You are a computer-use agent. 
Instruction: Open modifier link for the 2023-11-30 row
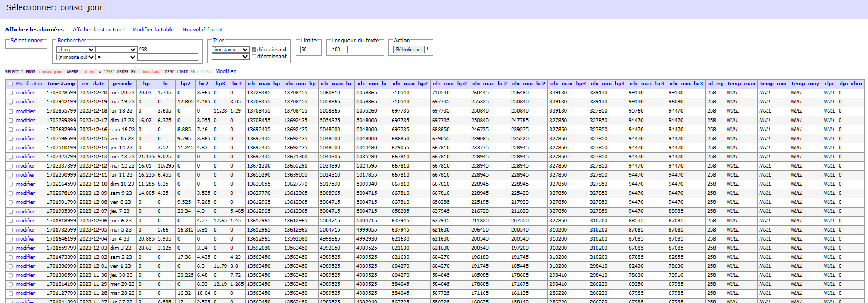25,275
